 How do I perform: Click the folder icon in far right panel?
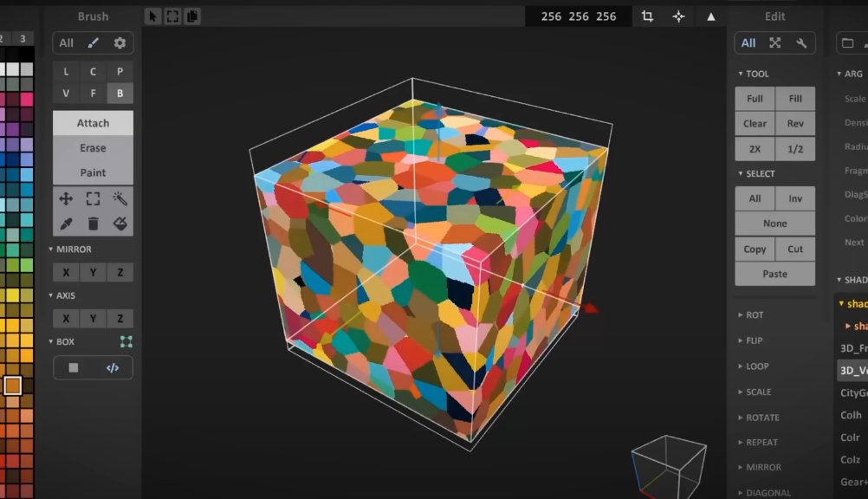tap(847, 42)
